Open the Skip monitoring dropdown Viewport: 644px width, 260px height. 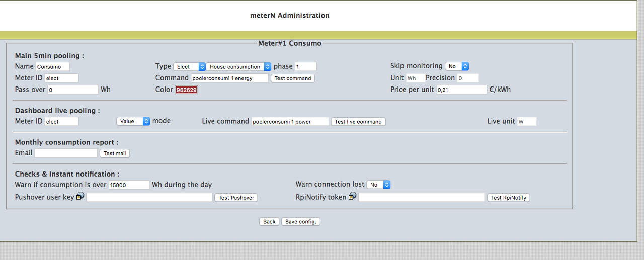tap(457, 66)
